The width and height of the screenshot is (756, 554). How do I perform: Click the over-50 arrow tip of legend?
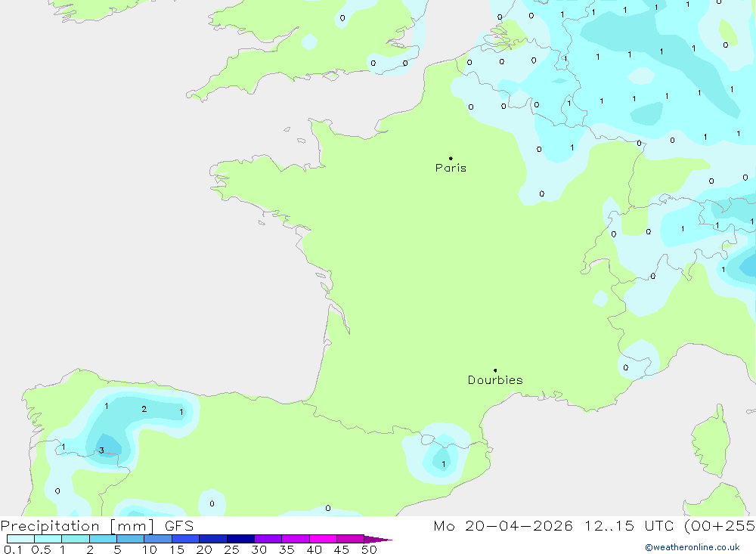(378, 539)
